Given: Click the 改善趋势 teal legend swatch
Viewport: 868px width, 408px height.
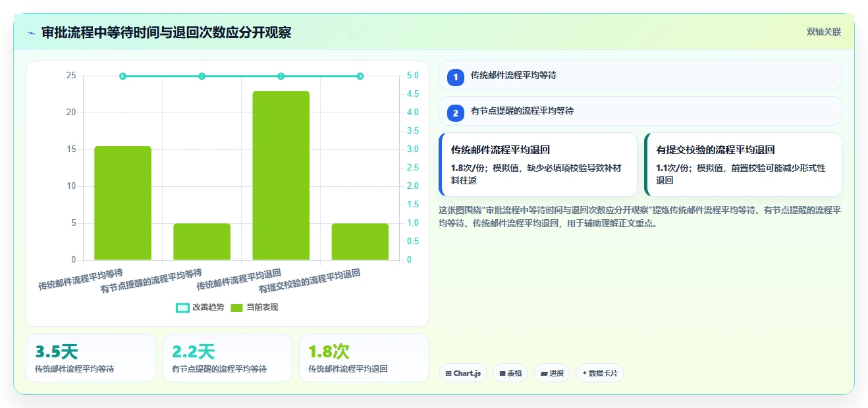Looking at the screenshot, I should click(182, 307).
